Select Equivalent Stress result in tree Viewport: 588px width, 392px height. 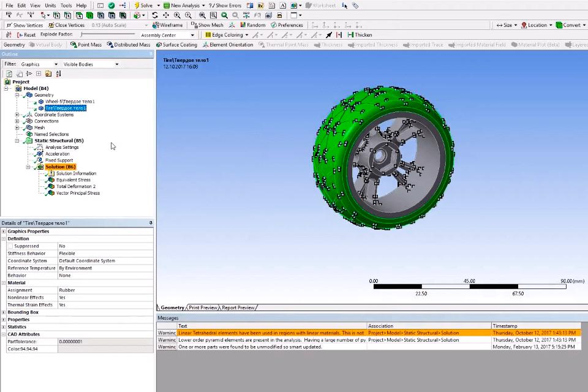(x=73, y=180)
